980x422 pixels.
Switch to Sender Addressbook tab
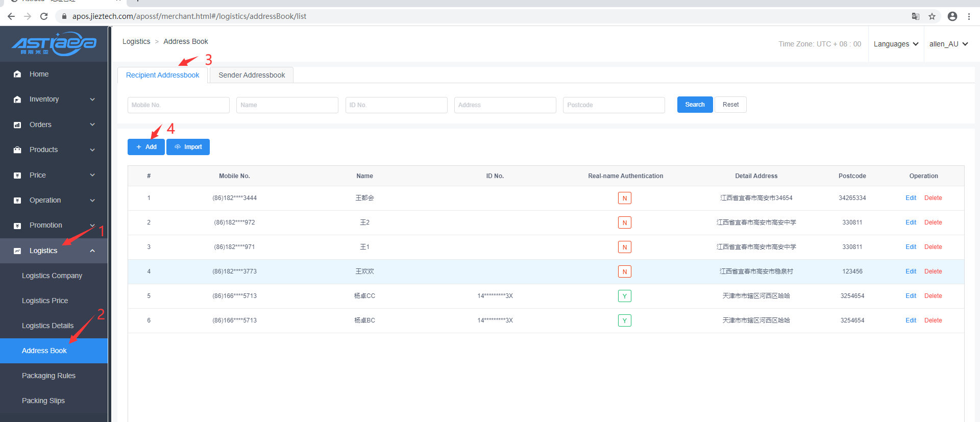click(x=252, y=75)
